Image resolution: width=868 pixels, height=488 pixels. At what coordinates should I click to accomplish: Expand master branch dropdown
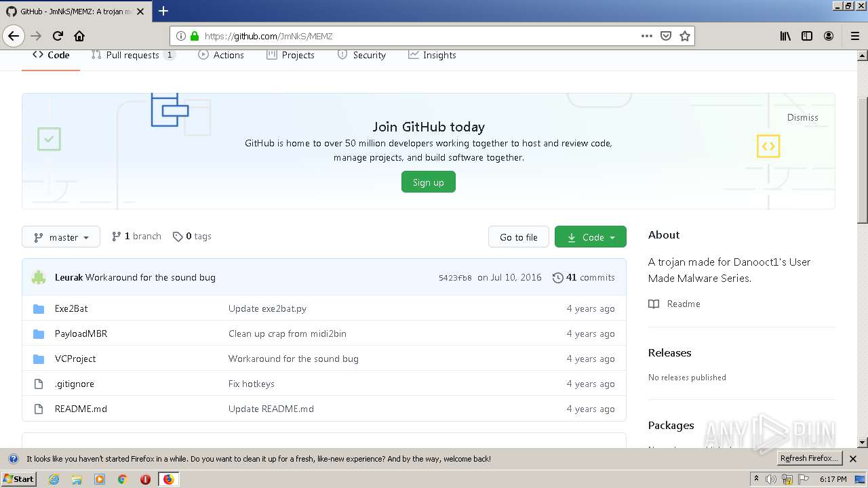coord(61,237)
